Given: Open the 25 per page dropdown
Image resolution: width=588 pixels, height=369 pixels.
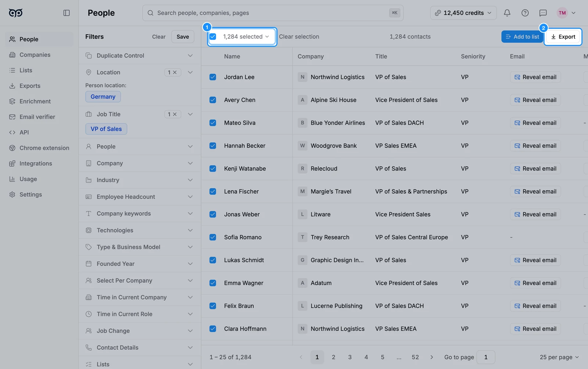Looking at the screenshot, I should (x=559, y=357).
